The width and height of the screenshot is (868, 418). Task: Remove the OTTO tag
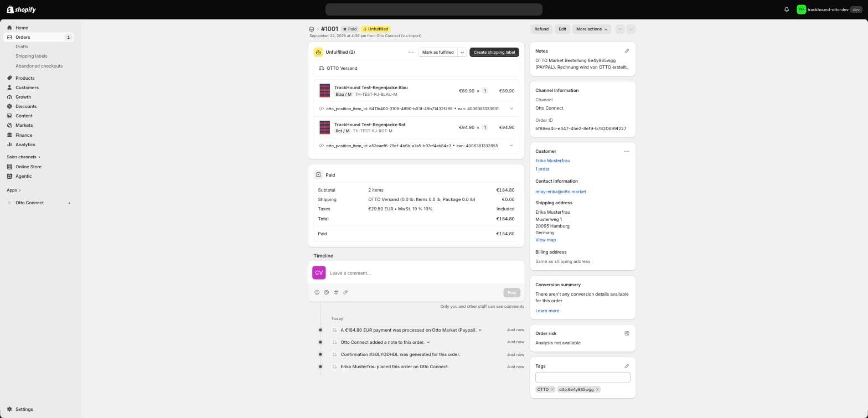point(552,389)
